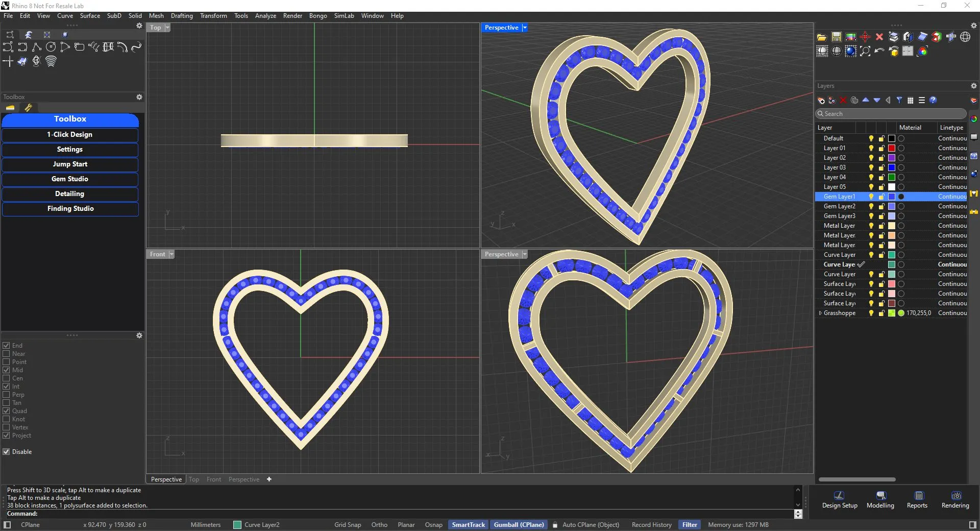Click the Finding Studio button
Viewport: 980px width, 531px height.
(x=70, y=209)
